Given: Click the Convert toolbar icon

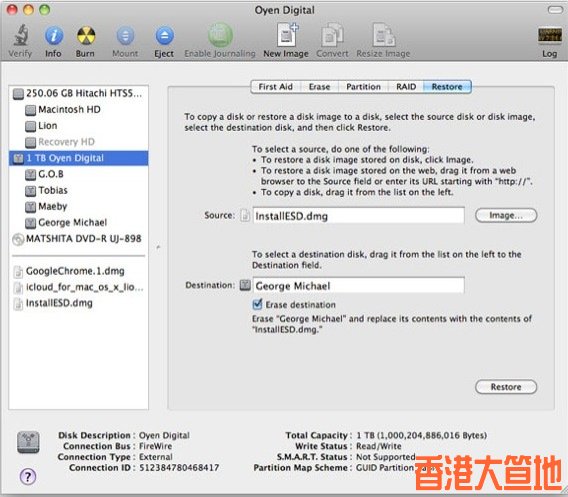Looking at the screenshot, I should pos(332,35).
